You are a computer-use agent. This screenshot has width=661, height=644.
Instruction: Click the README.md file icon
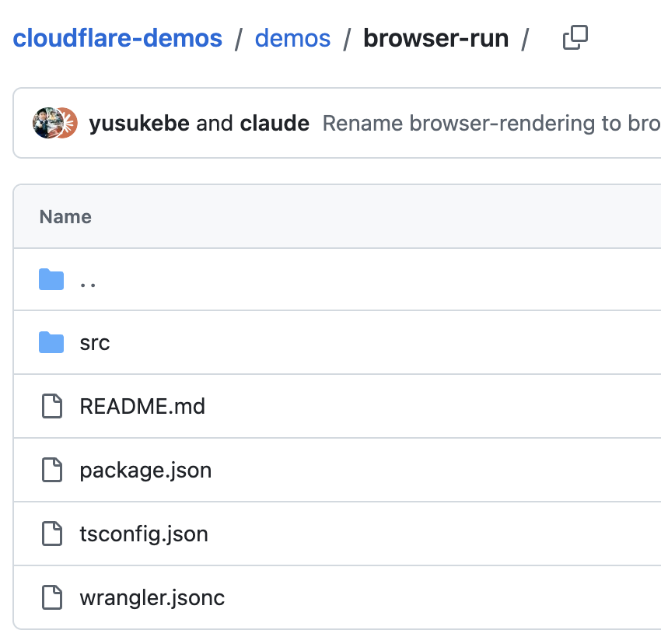(x=52, y=406)
